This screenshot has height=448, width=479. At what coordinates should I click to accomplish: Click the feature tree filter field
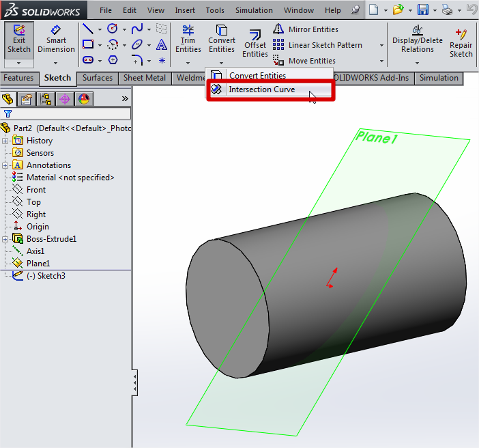click(x=68, y=114)
